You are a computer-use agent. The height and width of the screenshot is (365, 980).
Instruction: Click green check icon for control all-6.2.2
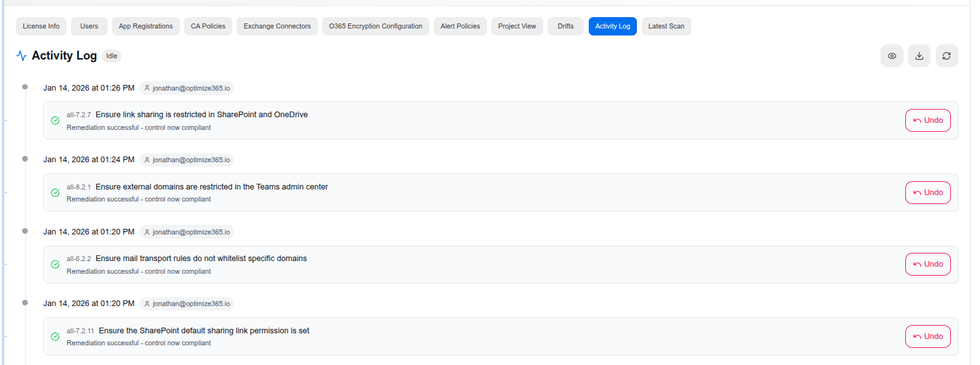(x=55, y=264)
